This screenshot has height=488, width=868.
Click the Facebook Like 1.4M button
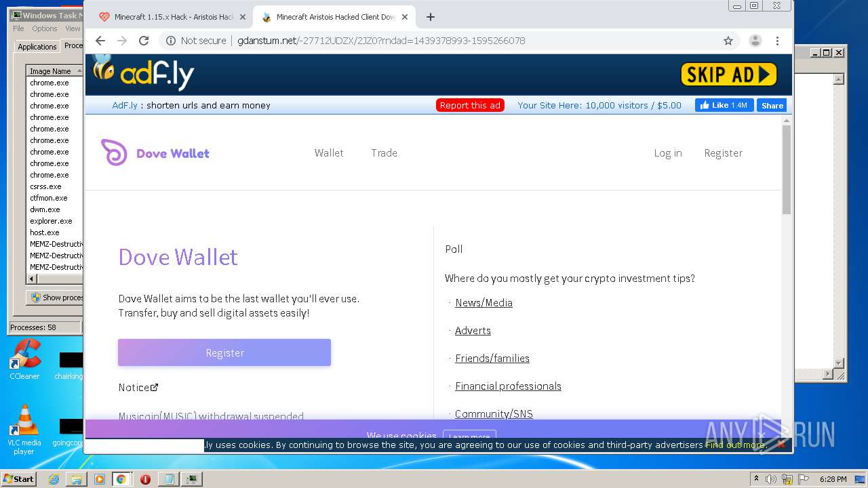click(724, 105)
